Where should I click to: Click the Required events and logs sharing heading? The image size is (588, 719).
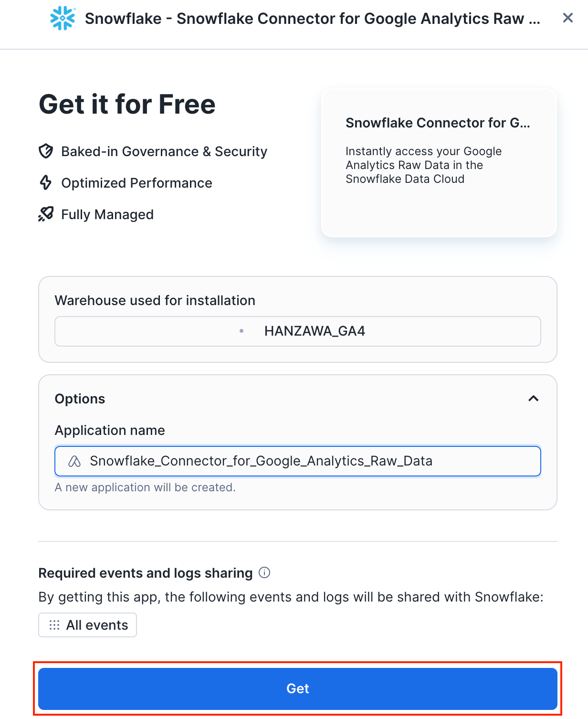[146, 573]
